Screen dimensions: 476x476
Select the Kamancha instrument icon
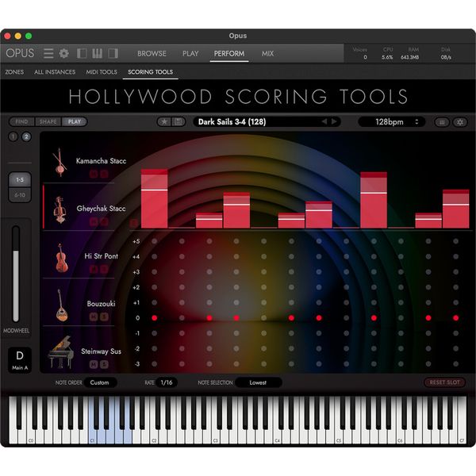tap(59, 163)
